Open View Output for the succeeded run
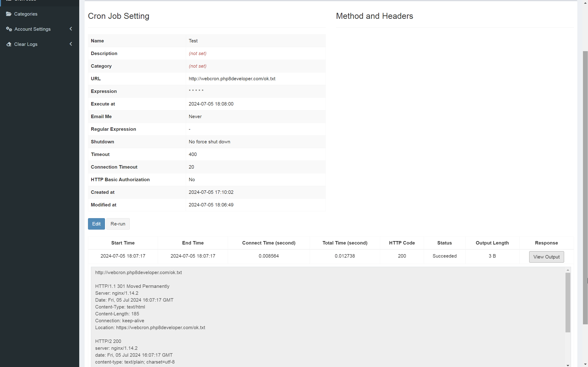The image size is (588, 367). 546,257
